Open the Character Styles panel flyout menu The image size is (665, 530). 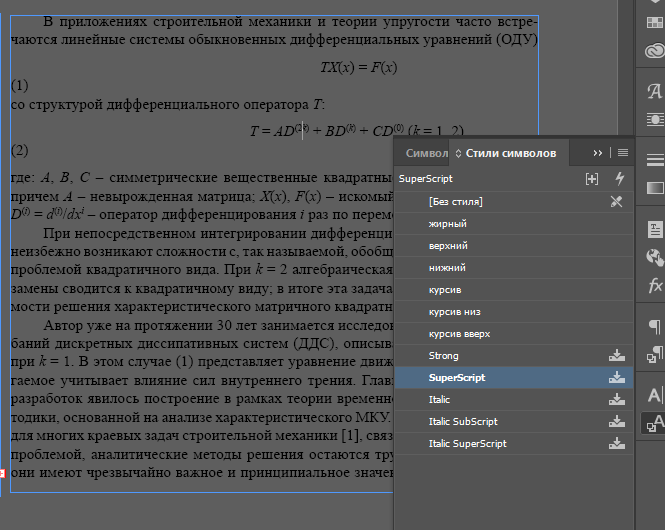tap(622, 153)
